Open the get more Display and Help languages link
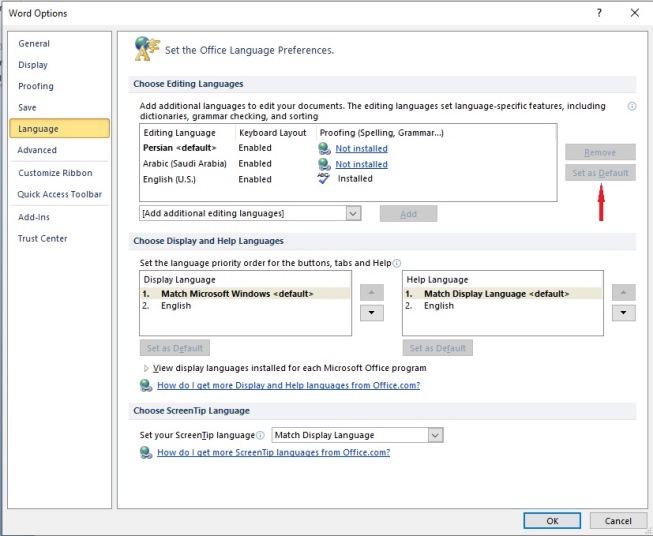 (x=288, y=385)
